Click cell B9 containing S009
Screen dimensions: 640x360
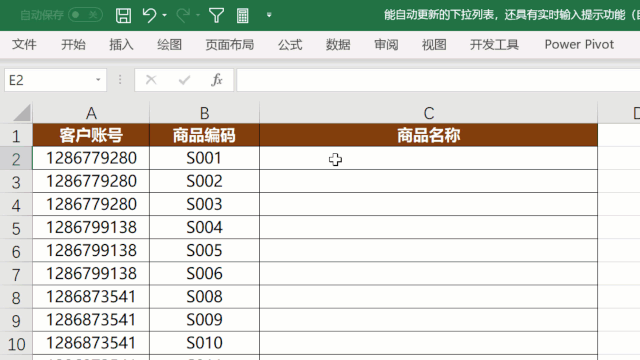pos(204,320)
